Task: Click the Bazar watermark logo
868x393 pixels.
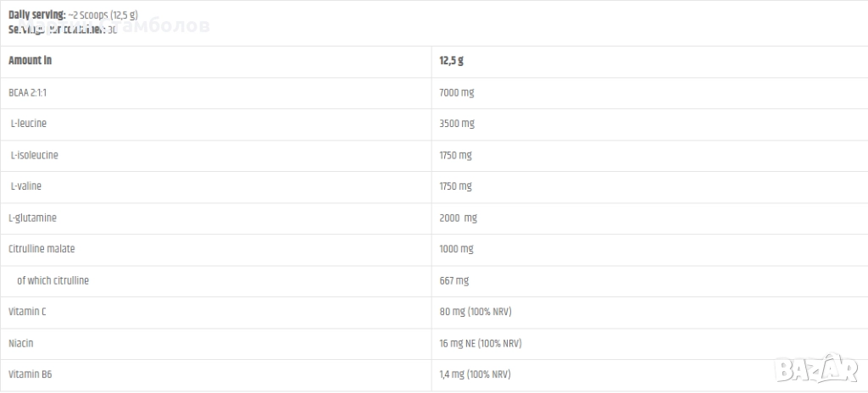Action: 816,370
